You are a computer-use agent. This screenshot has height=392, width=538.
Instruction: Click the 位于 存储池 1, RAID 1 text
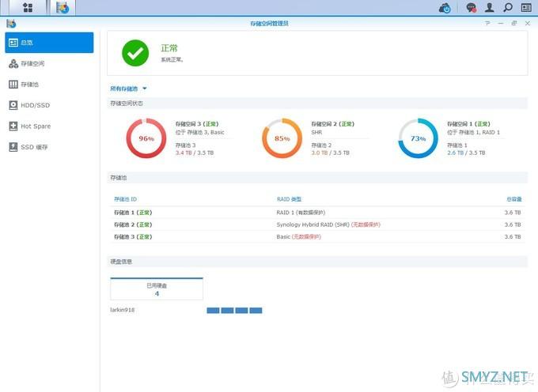(x=473, y=132)
